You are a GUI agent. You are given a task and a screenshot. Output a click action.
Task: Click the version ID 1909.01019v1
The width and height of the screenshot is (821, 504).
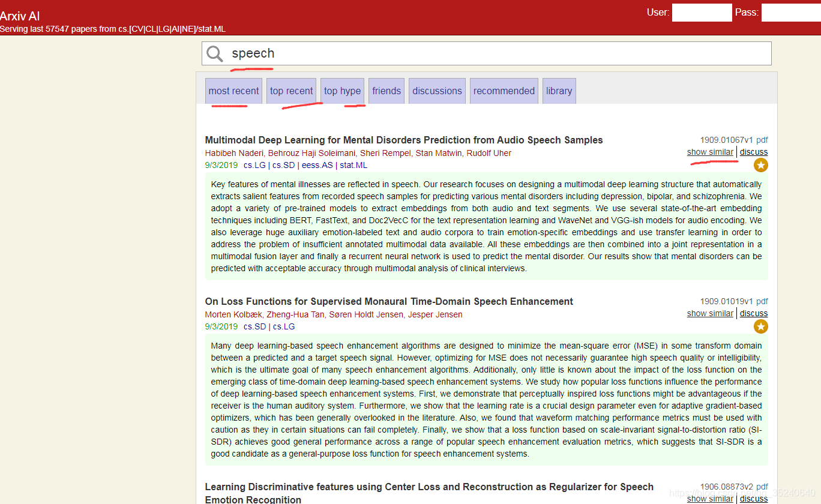click(726, 301)
